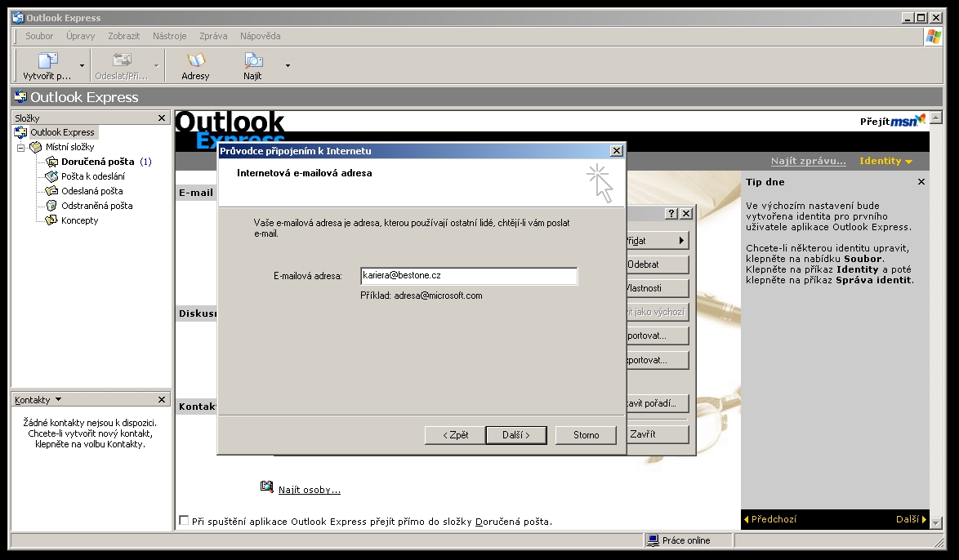Go to Další tip of the day

click(911, 519)
